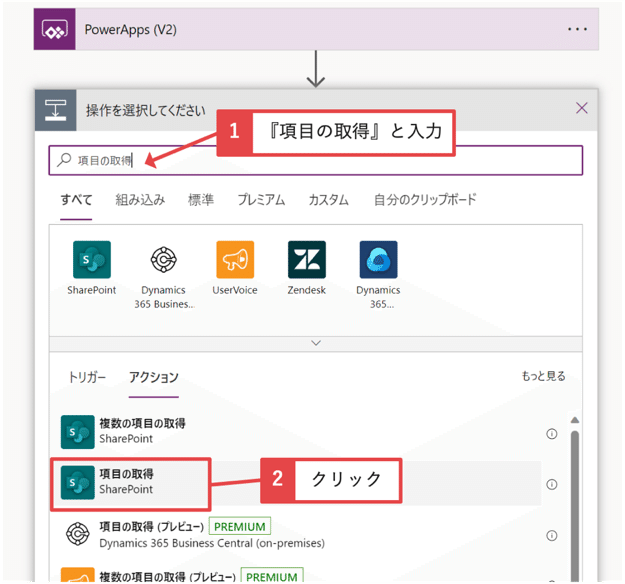
Task: Click Dynamics icon of 項目の取得 (プレビュー) row
Action: point(78,533)
